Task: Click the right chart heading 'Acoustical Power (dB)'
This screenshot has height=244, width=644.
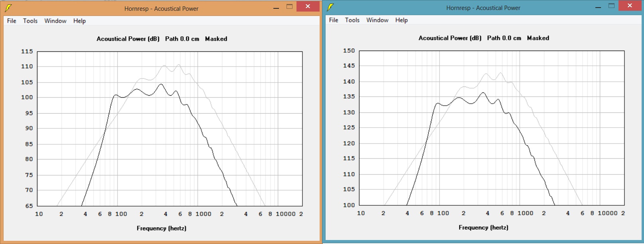Action: [450, 38]
